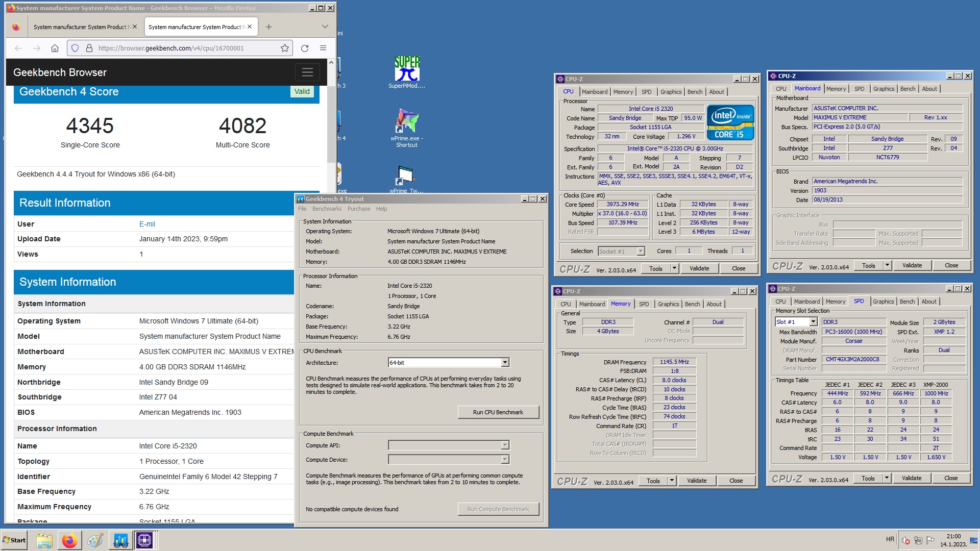Toggle the Geekbench Browser navigation menu icon
The height and width of the screenshot is (551, 980).
click(x=307, y=72)
